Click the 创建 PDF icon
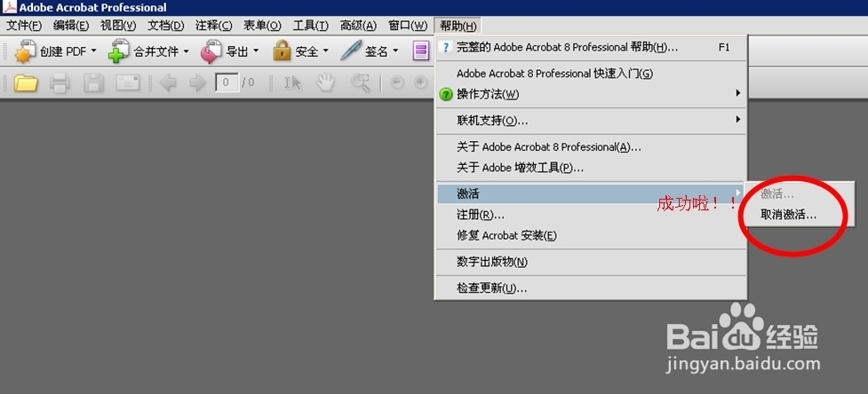Screen dimensions: 868x394 coord(25,51)
